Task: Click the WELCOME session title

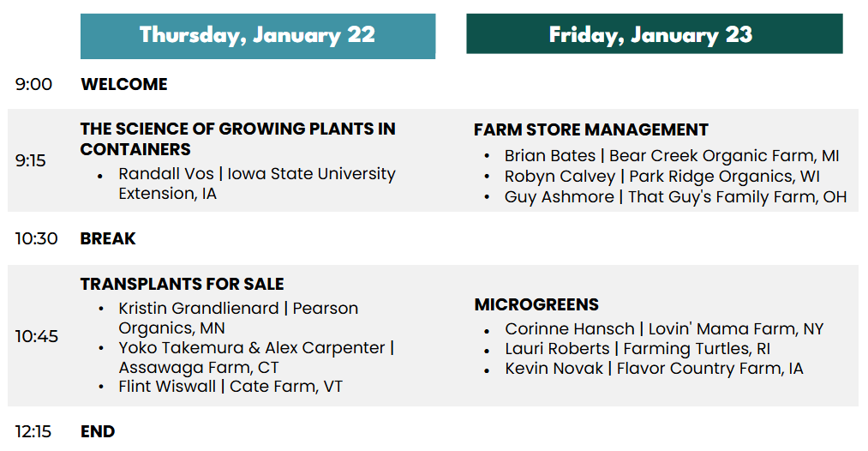Action: coord(123,84)
